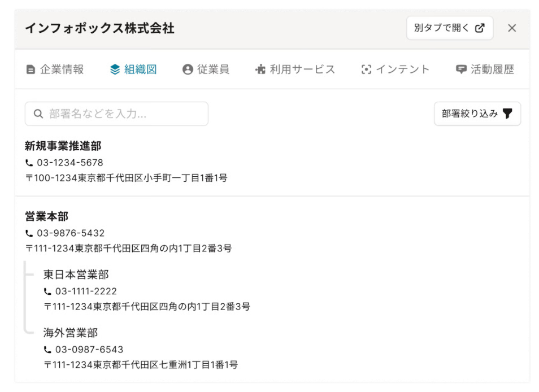
Task: Click the speech bubble icon on 活動履歴
Action: pos(460,69)
